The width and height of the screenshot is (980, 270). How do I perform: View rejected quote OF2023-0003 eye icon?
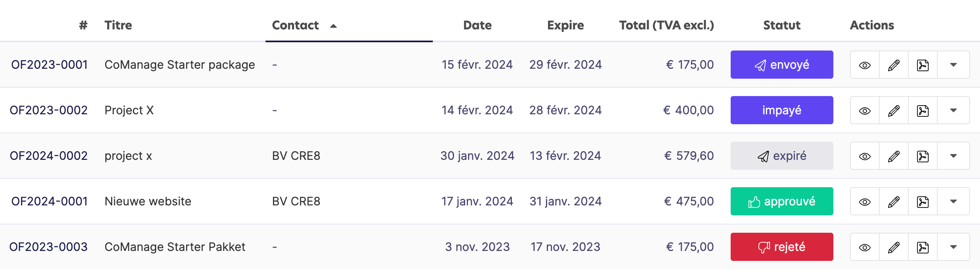coord(865,247)
